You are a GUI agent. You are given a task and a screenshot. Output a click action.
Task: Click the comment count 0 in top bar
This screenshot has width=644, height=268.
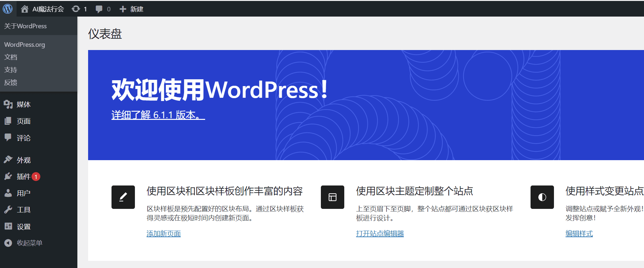tap(109, 9)
